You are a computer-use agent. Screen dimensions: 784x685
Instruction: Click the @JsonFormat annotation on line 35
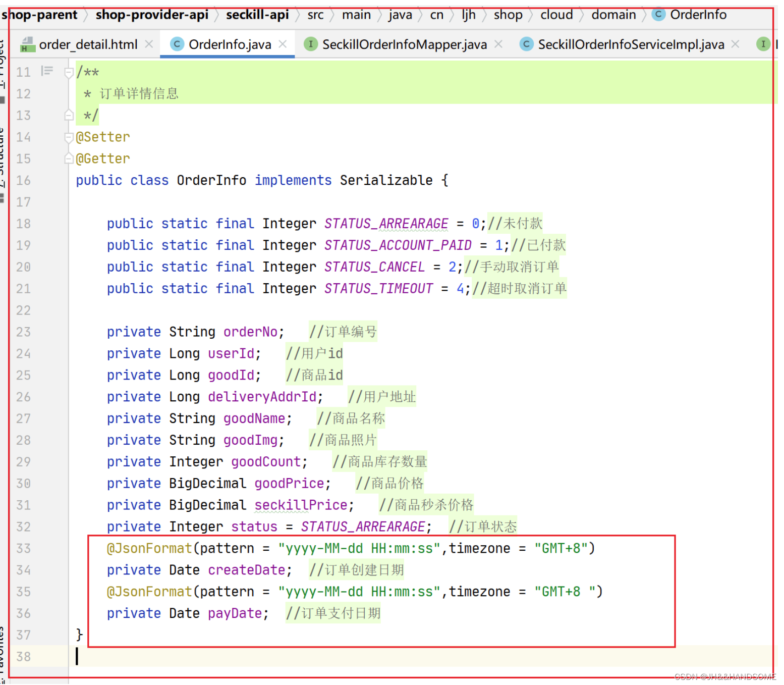click(x=149, y=592)
